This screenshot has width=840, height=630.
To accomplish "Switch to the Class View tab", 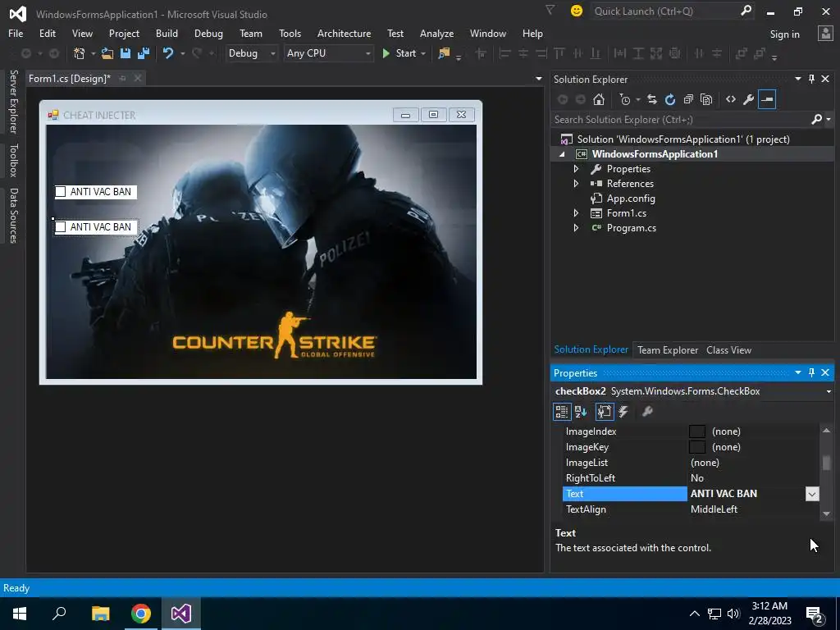I will (728, 349).
